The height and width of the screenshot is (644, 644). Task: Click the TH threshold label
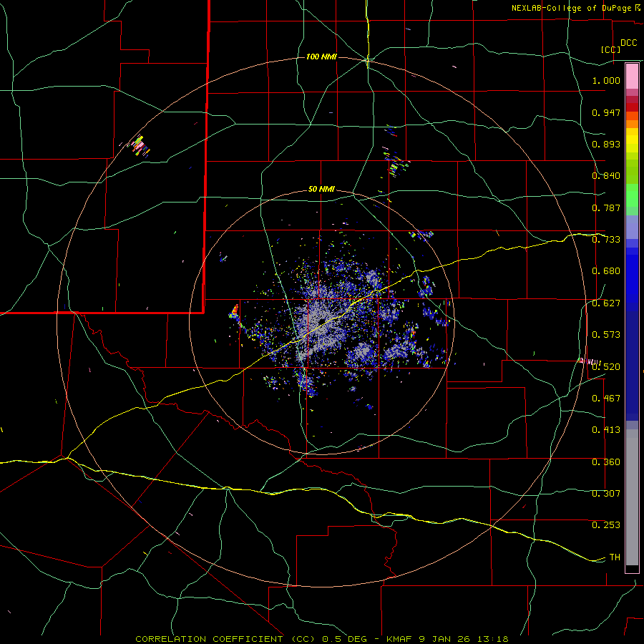tap(615, 557)
